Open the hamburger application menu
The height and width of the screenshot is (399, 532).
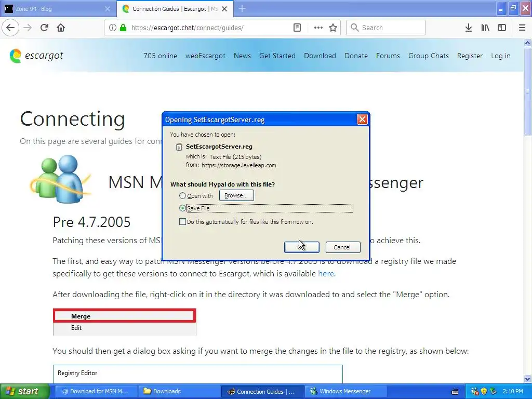coord(522,28)
